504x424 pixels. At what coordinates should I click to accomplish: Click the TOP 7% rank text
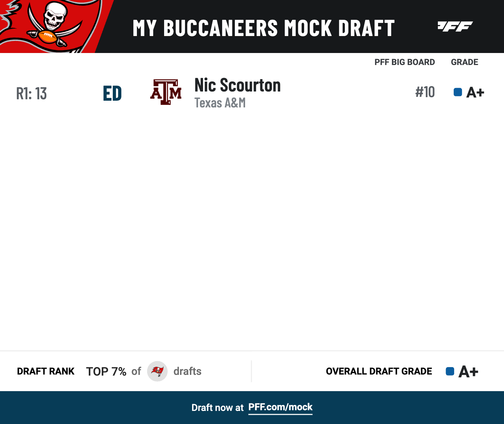[106, 371]
